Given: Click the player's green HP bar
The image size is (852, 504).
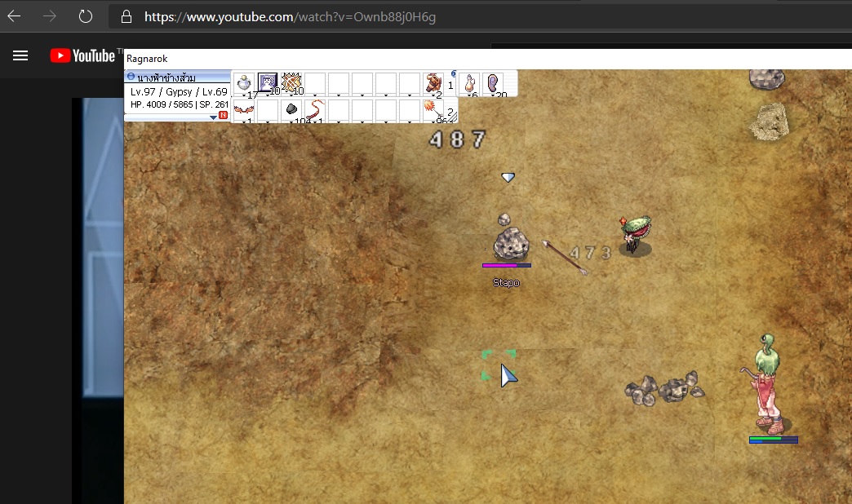Looking at the screenshot, I should coord(773,438).
